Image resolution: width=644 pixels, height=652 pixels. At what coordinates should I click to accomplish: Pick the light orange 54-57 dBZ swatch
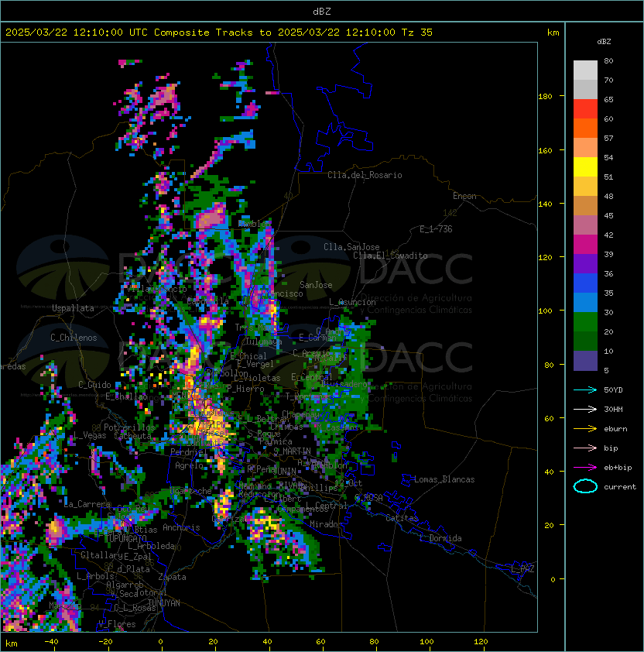pyautogui.click(x=585, y=148)
